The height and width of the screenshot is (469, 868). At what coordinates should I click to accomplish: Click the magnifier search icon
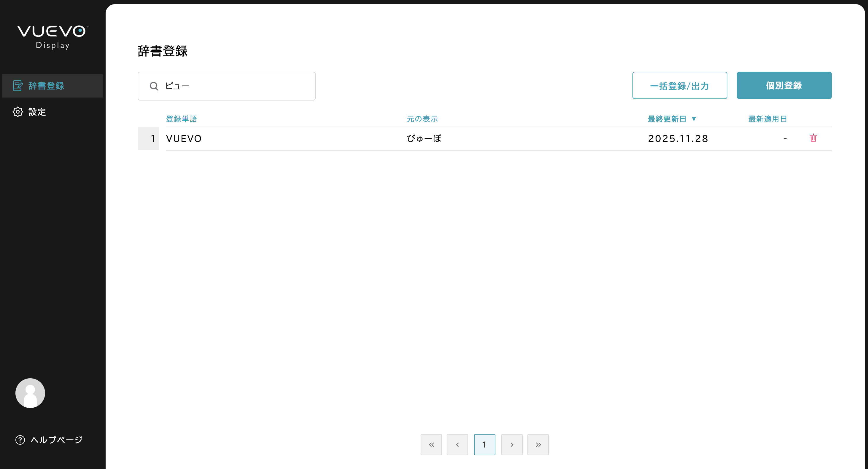click(154, 86)
